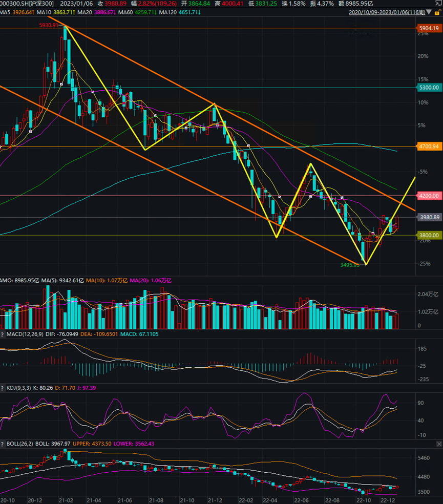Screen dimensions: 443x504
Task: Click the volume MA(5): 9342.61亿 label
Action: tap(62, 281)
